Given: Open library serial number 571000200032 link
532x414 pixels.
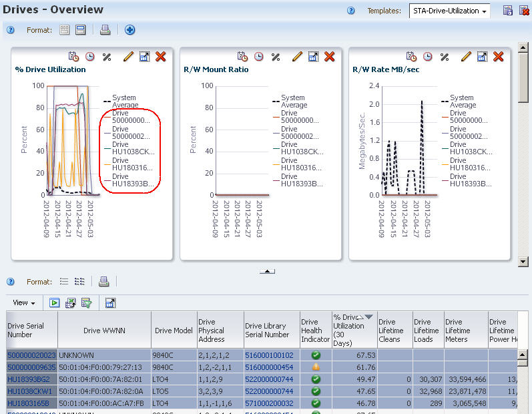Looking at the screenshot, I should coord(269,403).
